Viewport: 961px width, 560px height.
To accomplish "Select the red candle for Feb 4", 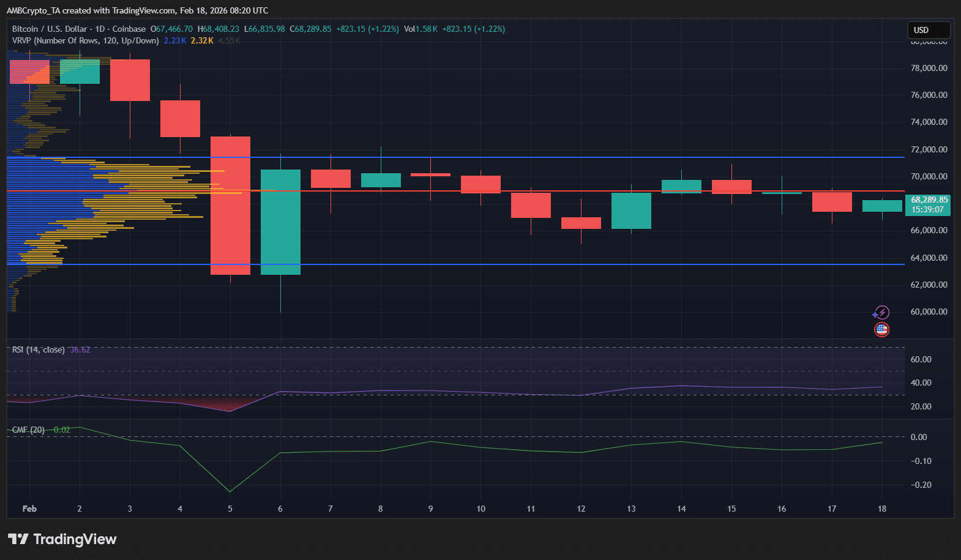I will [x=180, y=119].
